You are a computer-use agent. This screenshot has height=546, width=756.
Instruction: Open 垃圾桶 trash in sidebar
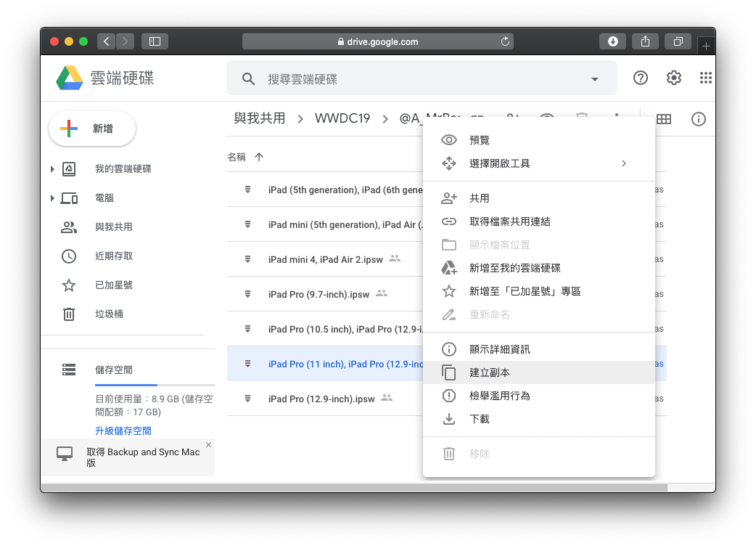tap(109, 314)
